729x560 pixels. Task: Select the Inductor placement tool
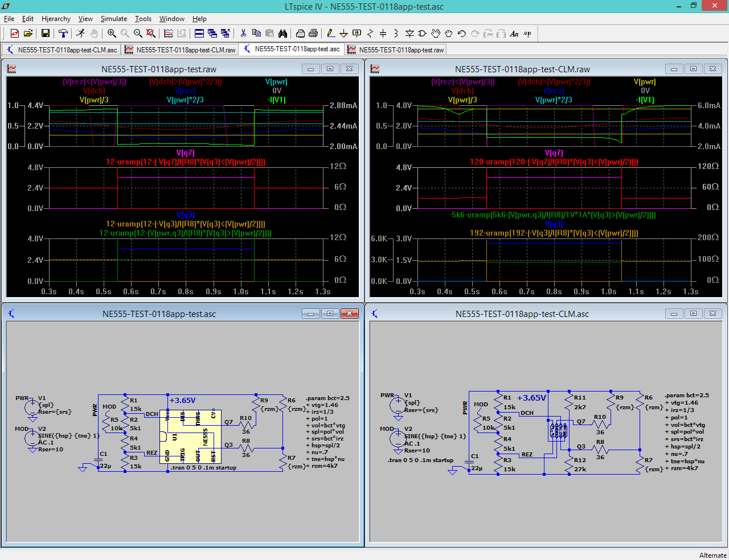(x=396, y=34)
